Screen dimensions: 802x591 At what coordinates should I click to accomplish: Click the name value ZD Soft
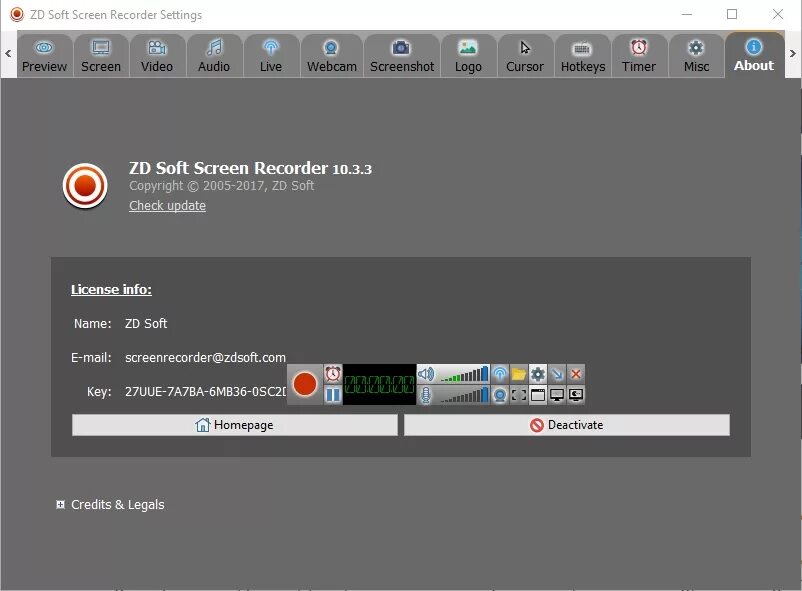146,323
